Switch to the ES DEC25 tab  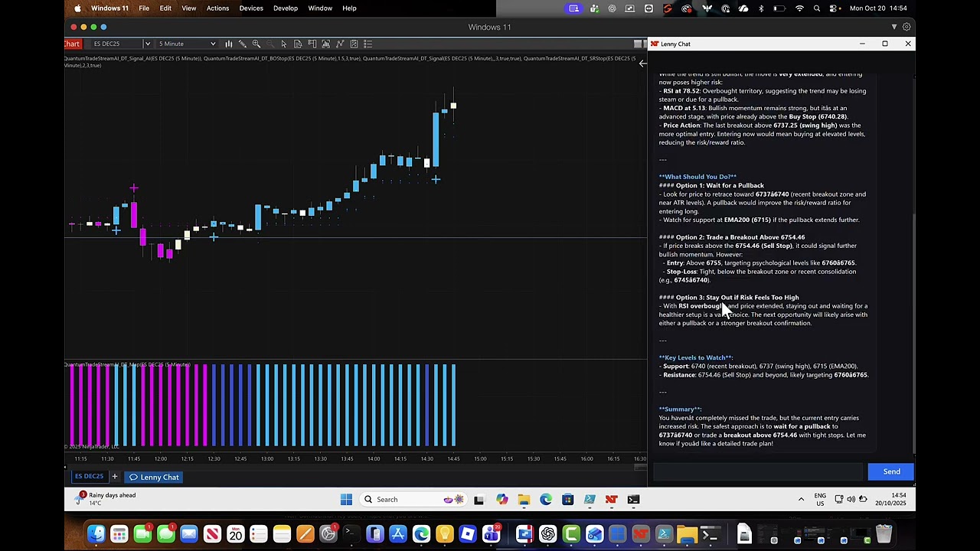[x=89, y=477]
